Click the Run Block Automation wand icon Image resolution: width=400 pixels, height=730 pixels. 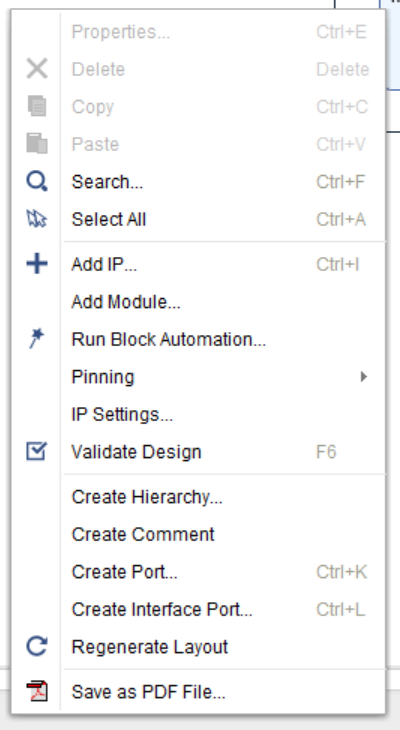[36, 338]
